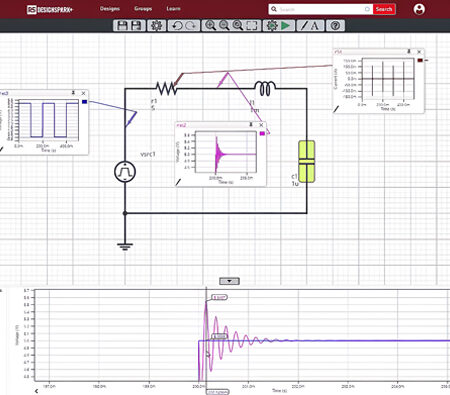Open the help question mark icon
The width and height of the screenshot is (450, 395).
pos(336,26)
